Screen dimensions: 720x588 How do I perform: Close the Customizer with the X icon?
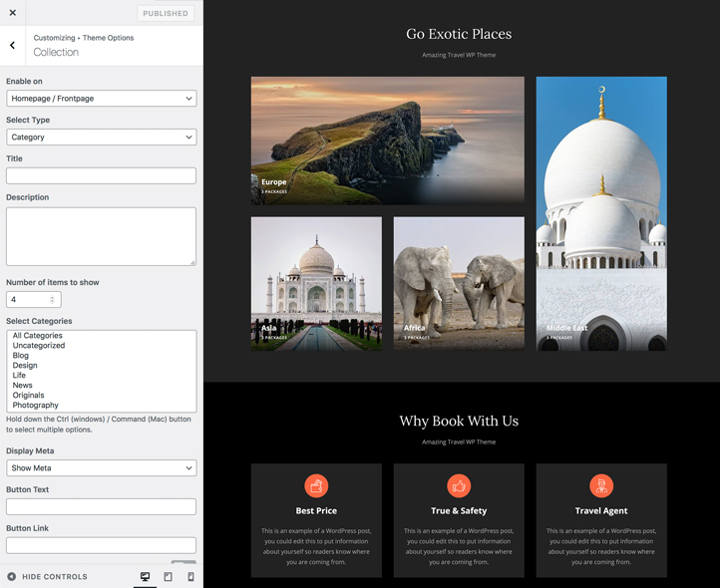pos(13,13)
